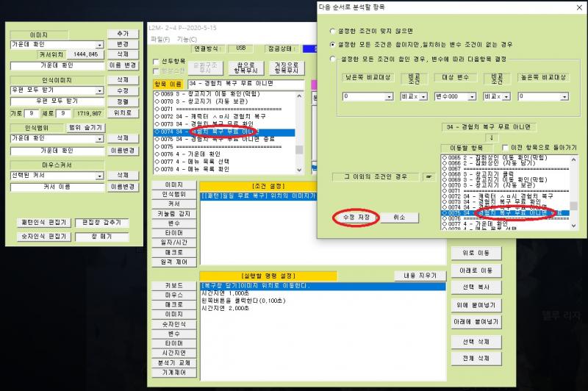
Task: Enable the '이전 항목으로 돌아가기' checkbox
Action: click(503, 148)
